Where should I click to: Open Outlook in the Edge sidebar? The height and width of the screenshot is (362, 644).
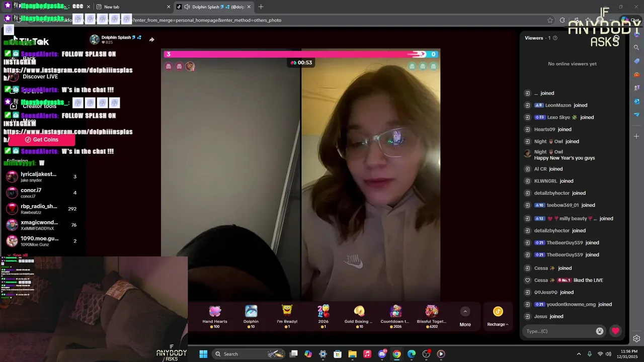pos(636,101)
